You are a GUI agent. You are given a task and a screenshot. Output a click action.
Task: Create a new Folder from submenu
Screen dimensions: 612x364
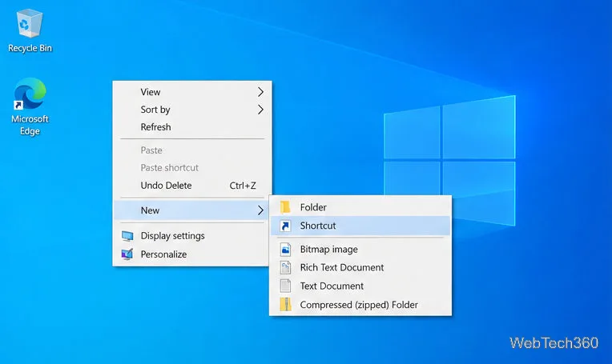360,207
